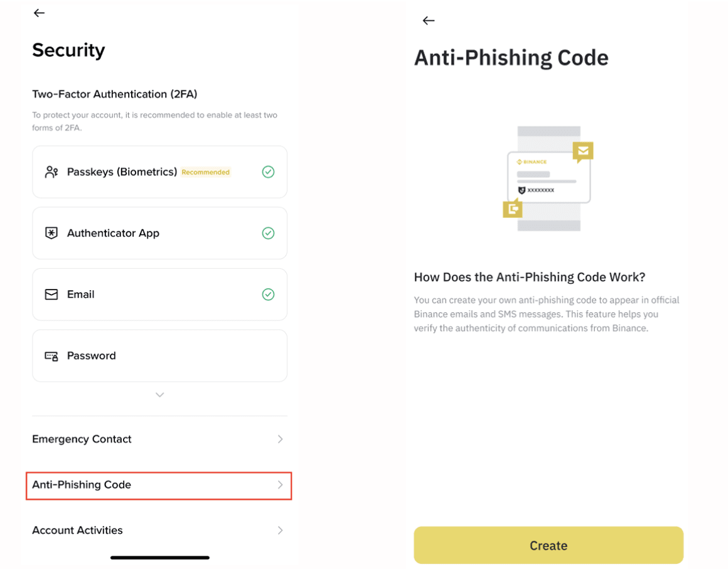Tap the Binance email illustration image
Screen dimensions: 728x569
(x=549, y=178)
